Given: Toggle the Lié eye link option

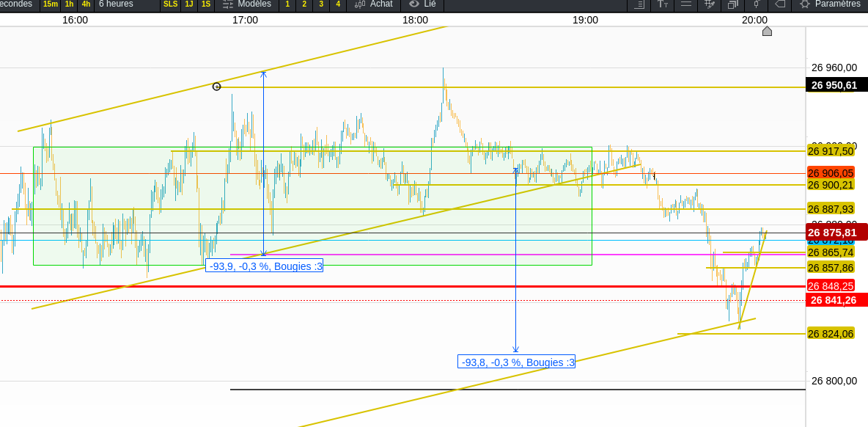Looking at the screenshot, I should 422,4.
